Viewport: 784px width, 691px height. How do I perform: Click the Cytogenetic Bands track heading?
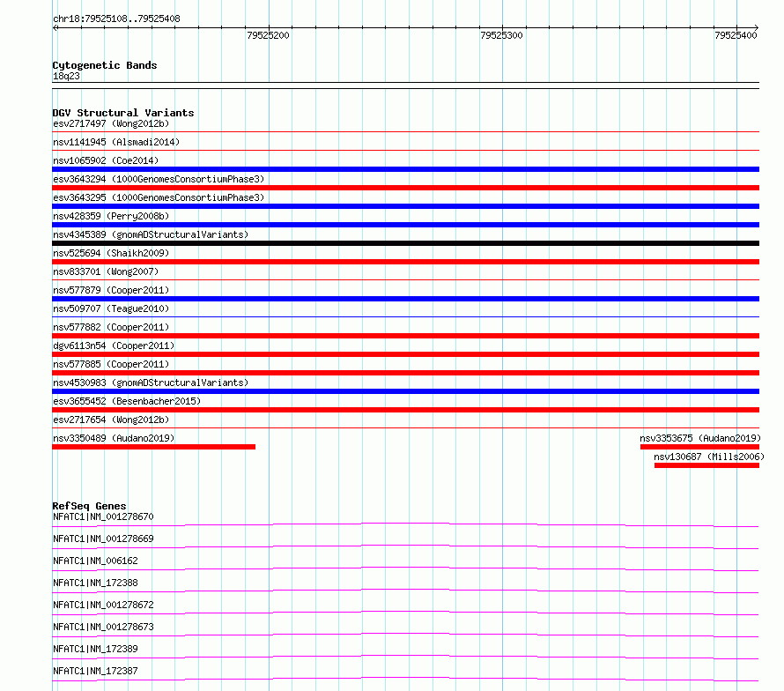[105, 65]
